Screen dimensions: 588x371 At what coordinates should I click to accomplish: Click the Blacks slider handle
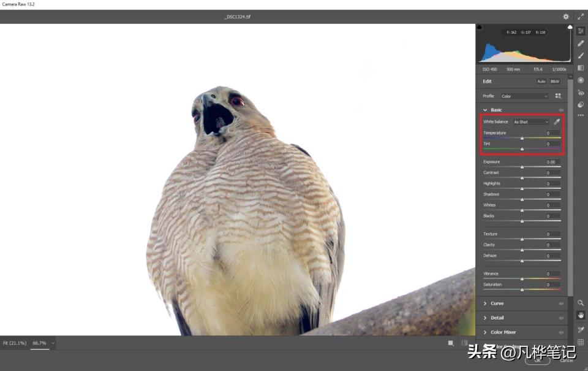(x=522, y=221)
